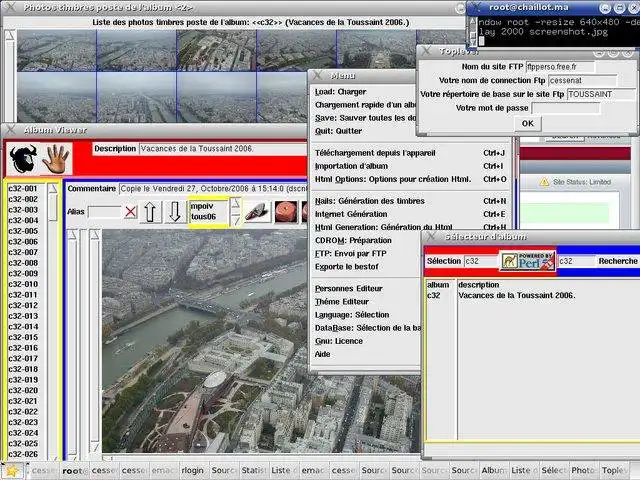The height and width of the screenshot is (480, 640).
Task: Select c32-005 in the photo list
Action: point(23,231)
